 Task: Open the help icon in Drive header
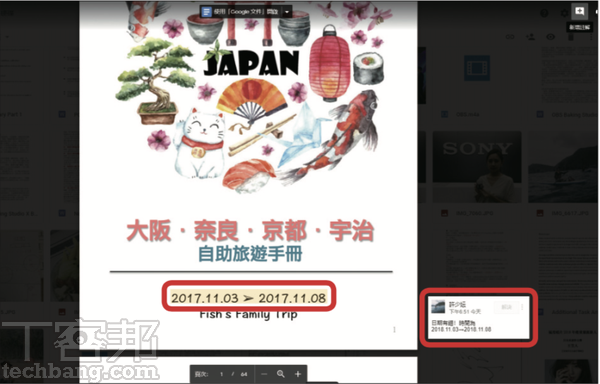coord(544,13)
